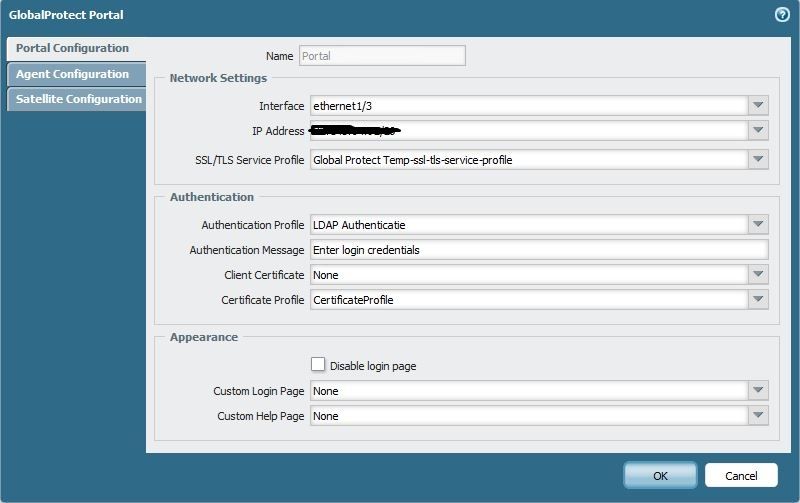Image resolution: width=800 pixels, height=503 pixels.
Task: Switch to the Agent Configuration tab
Action: [x=73, y=74]
